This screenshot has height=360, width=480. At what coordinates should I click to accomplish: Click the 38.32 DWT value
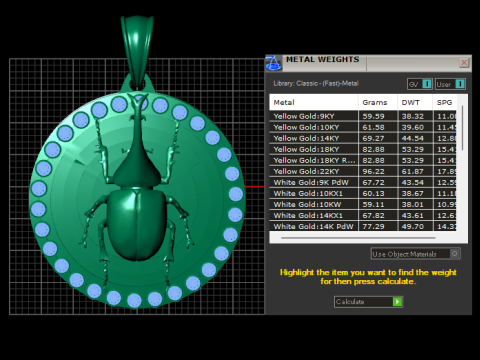[413, 116]
